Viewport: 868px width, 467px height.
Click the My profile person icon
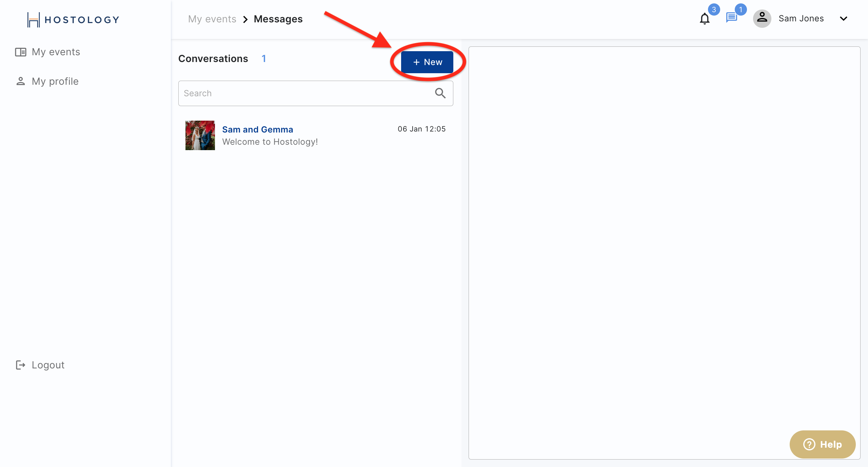click(21, 81)
